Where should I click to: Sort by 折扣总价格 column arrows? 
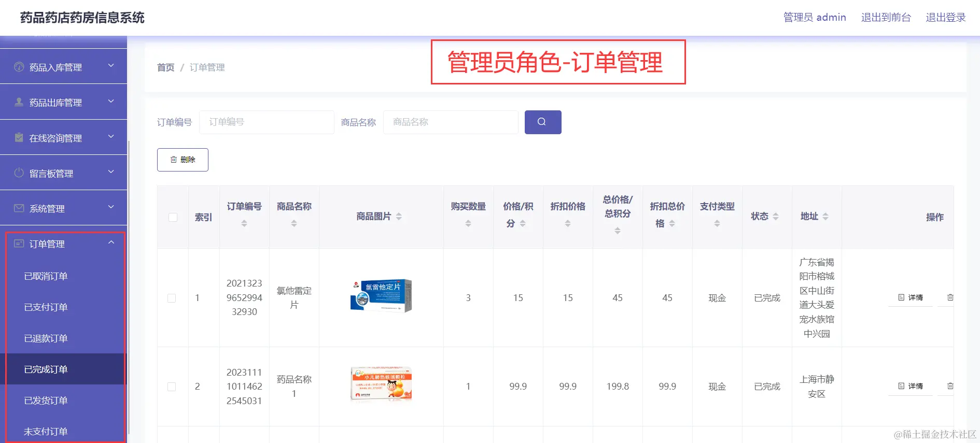point(672,223)
